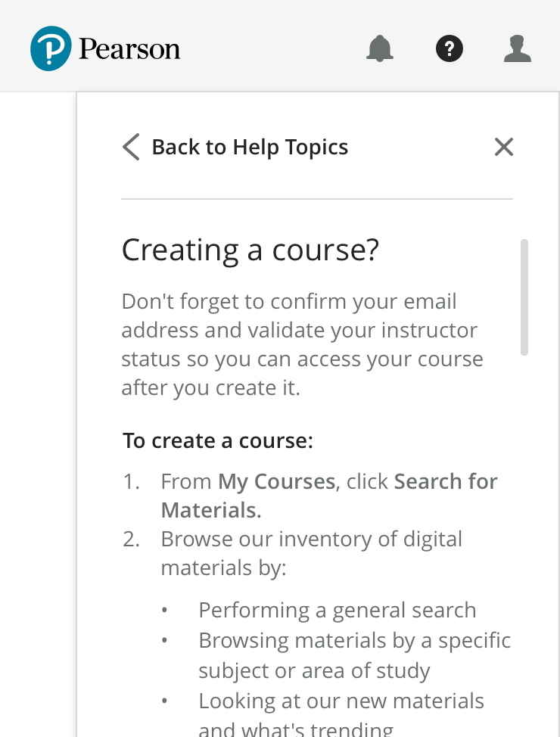Click "Browsing materials by a specific subject" bullet
Screen dimensions: 560x737
(354, 641)
